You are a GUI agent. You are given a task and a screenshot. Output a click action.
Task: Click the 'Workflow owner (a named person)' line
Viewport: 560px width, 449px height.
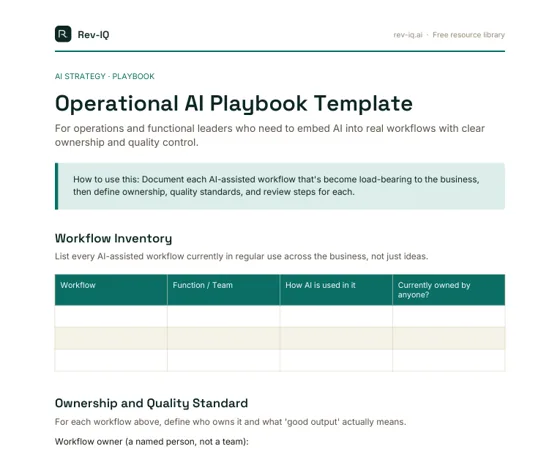click(x=151, y=441)
